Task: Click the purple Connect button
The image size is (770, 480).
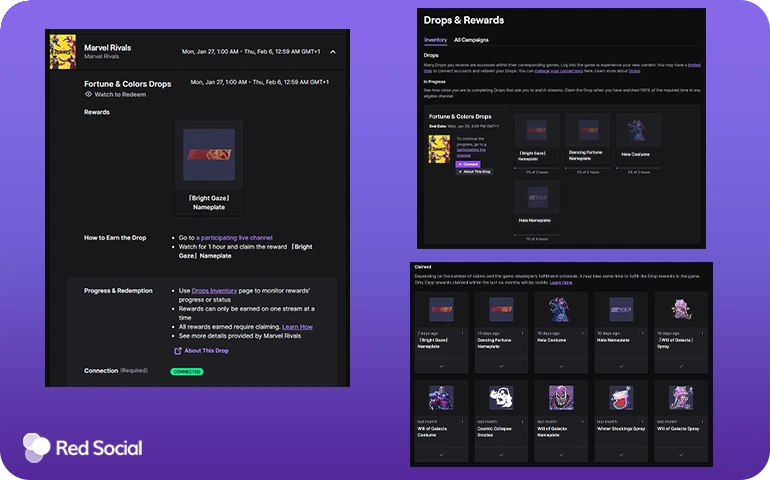Action: [x=468, y=164]
